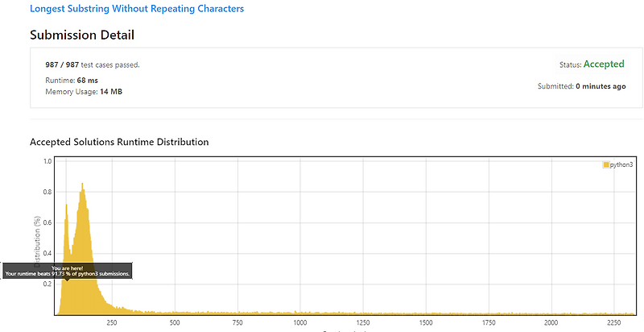This screenshot has width=644, height=332.
Task: Click the Submitted 0 minutes ago text
Action: 581,86
